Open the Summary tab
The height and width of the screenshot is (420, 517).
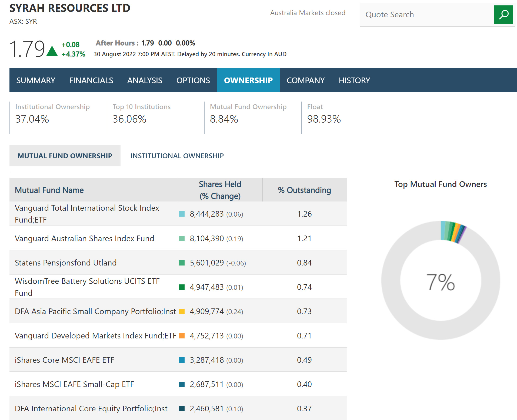click(36, 80)
